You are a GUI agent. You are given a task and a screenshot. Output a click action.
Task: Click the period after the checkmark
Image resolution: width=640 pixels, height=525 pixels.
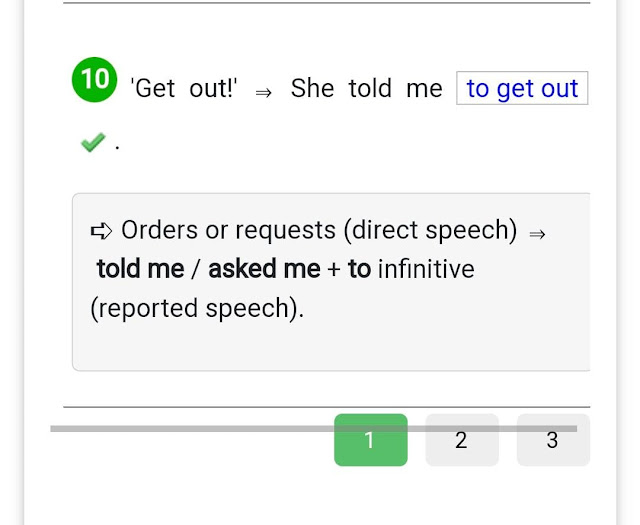click(x=117, y=146)
